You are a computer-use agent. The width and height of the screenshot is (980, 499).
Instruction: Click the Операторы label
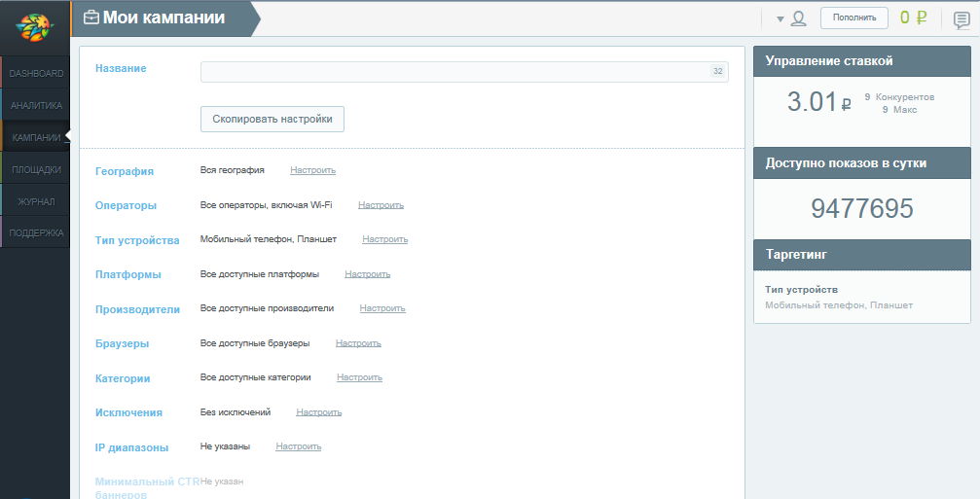(126, 205)
